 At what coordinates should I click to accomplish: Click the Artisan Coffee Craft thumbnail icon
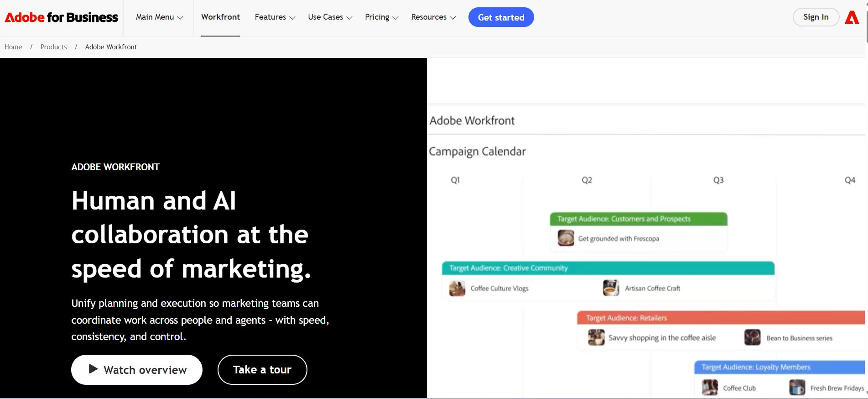611,288
